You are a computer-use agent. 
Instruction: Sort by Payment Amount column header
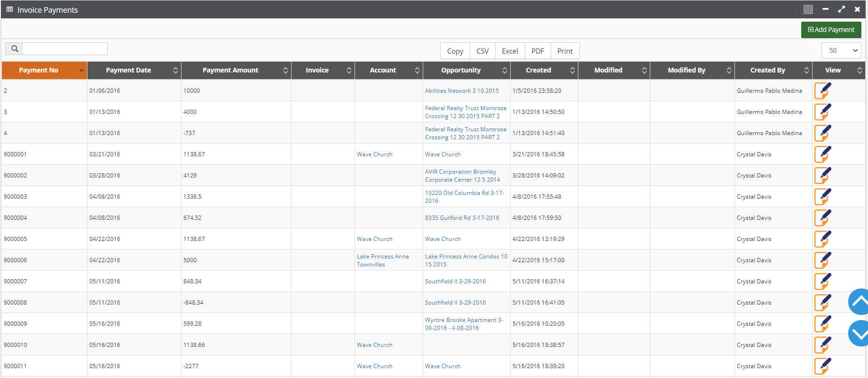(x=236, y=70)
